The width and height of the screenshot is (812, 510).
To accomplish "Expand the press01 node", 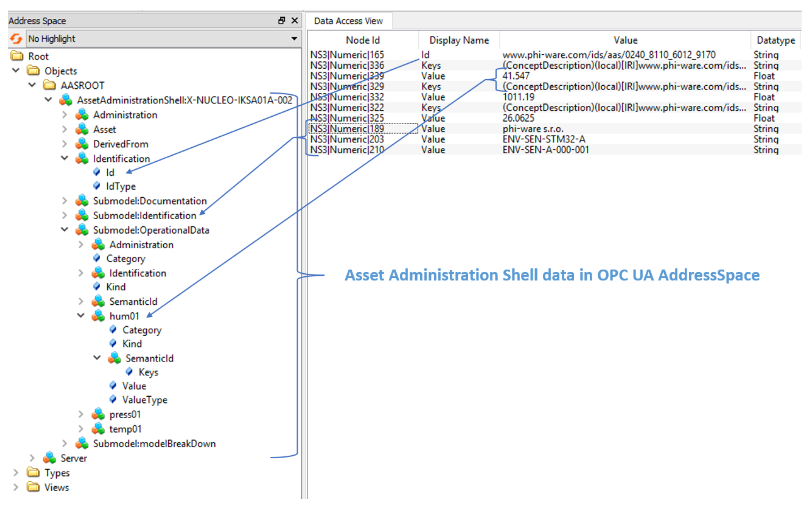I will point(81,414).
